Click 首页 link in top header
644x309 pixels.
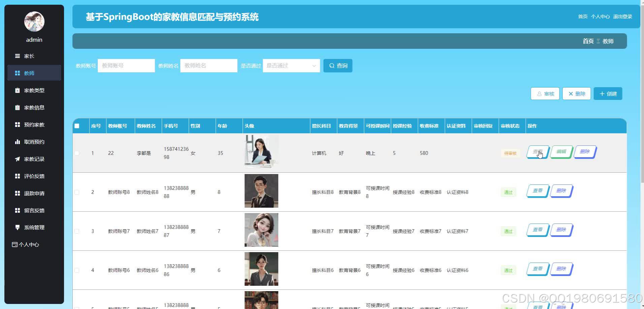(583, 16)
